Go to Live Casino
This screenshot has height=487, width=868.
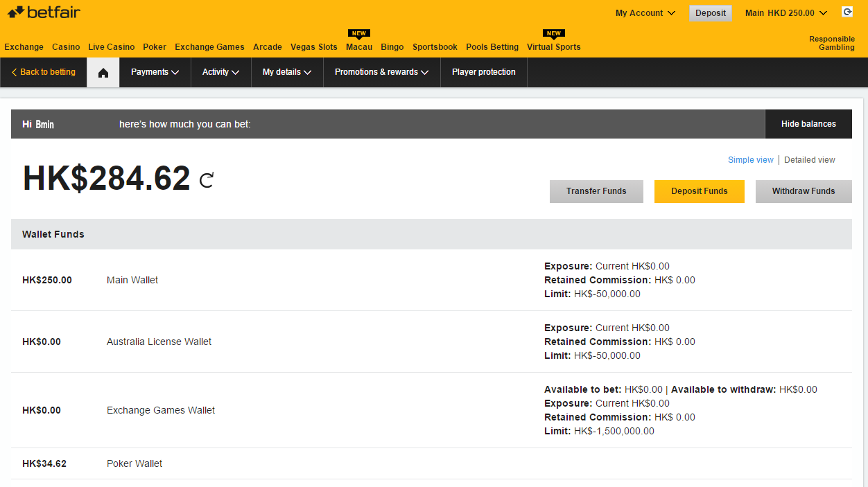[112, 47]
